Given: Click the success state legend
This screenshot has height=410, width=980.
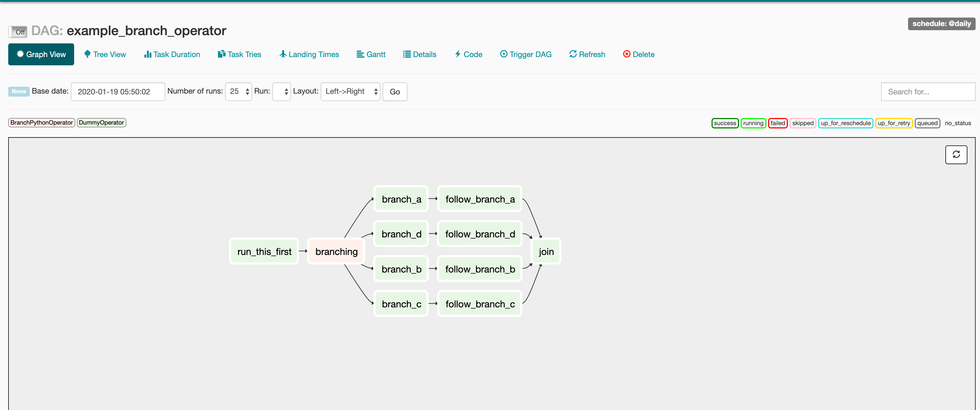Looking at the screenshot, I should point(725,123).
